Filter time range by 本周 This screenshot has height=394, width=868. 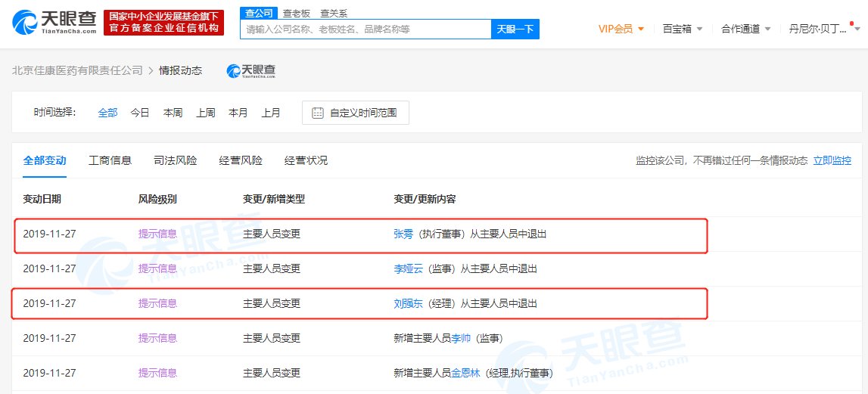click(173, 113)
